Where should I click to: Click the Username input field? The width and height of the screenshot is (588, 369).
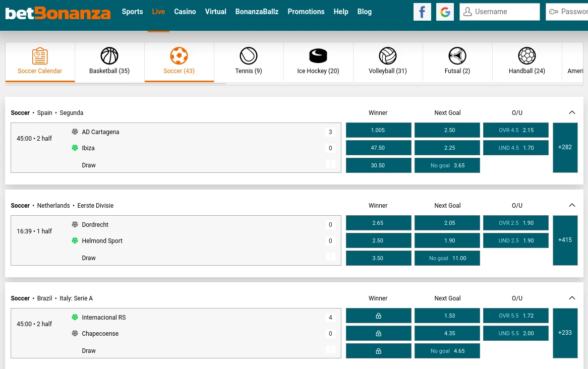[x=504, y=12]
